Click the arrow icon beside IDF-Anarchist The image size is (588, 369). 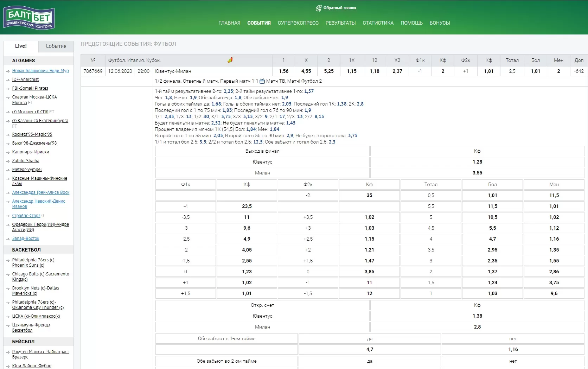[x=8, y=80]
